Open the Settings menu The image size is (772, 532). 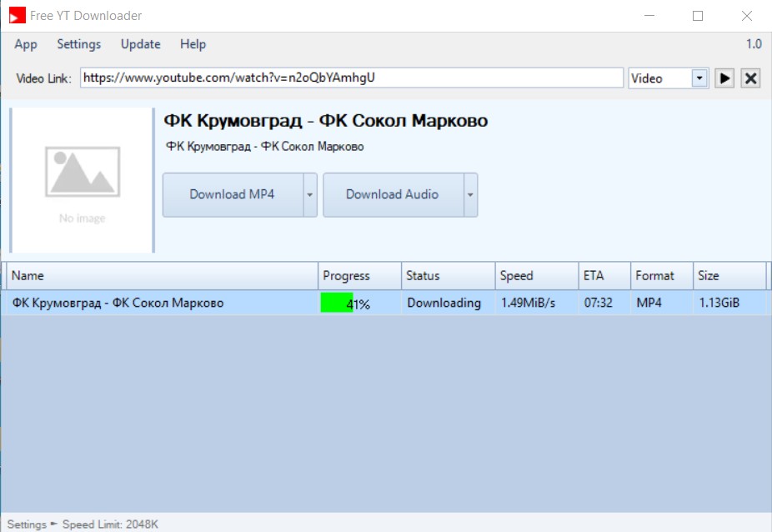(78, 44)
